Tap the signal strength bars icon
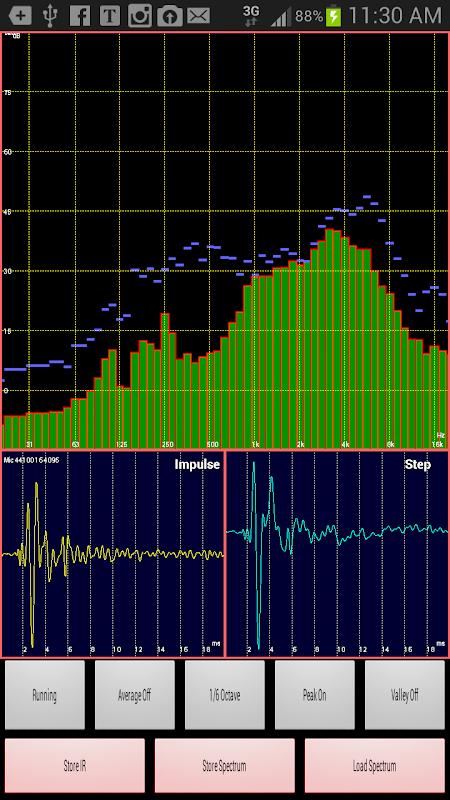The height and width of the screenshot is (800, 450). pos(281,17)
